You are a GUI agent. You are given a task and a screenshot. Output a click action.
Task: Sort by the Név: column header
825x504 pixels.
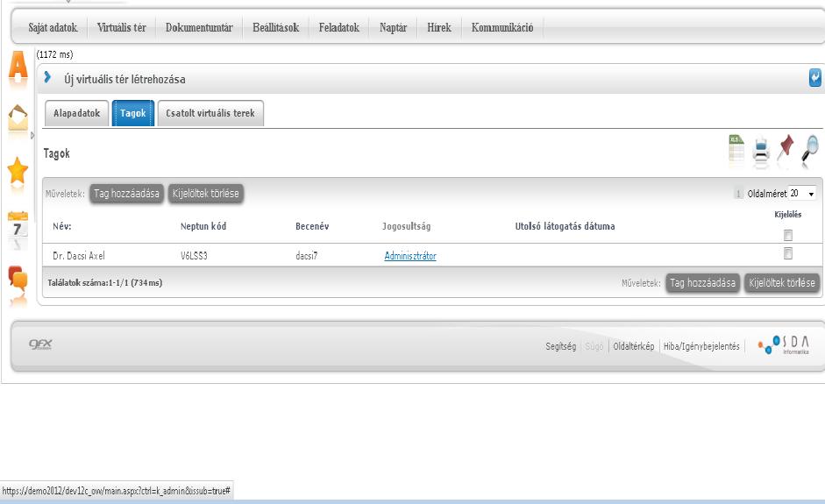coord(62,226)
